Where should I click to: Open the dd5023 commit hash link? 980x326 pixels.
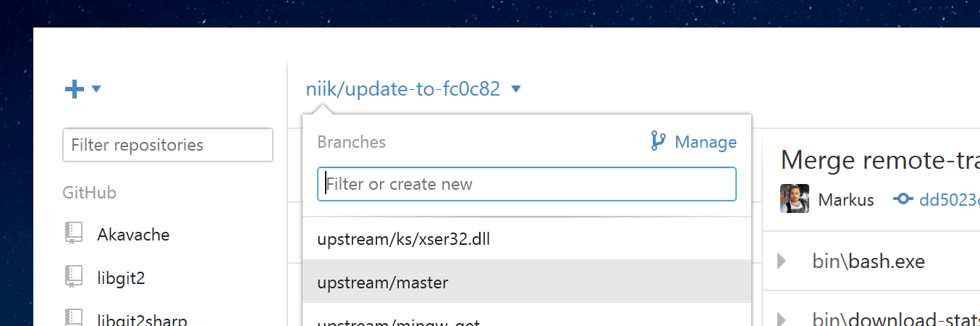[x=949, y=199]
